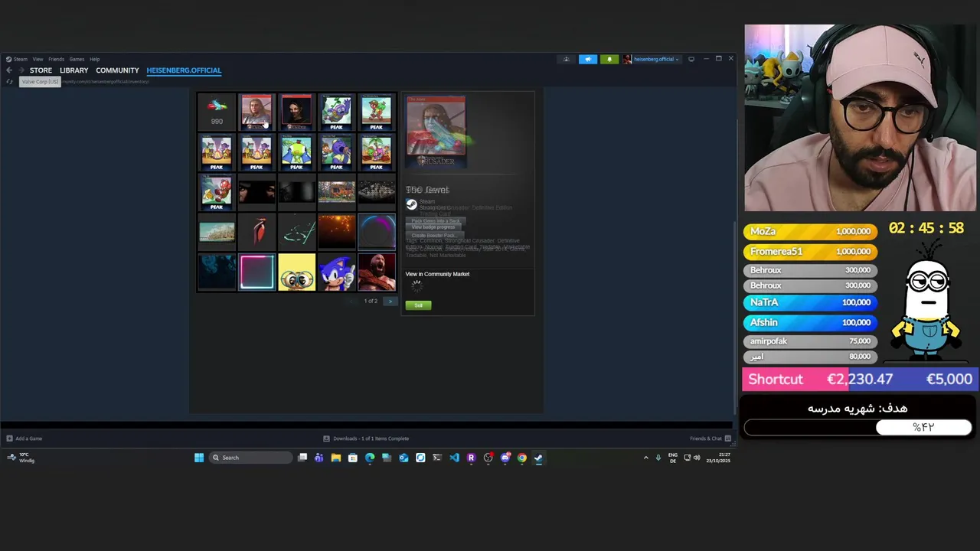Go to previous inventory page arrow

352,302
